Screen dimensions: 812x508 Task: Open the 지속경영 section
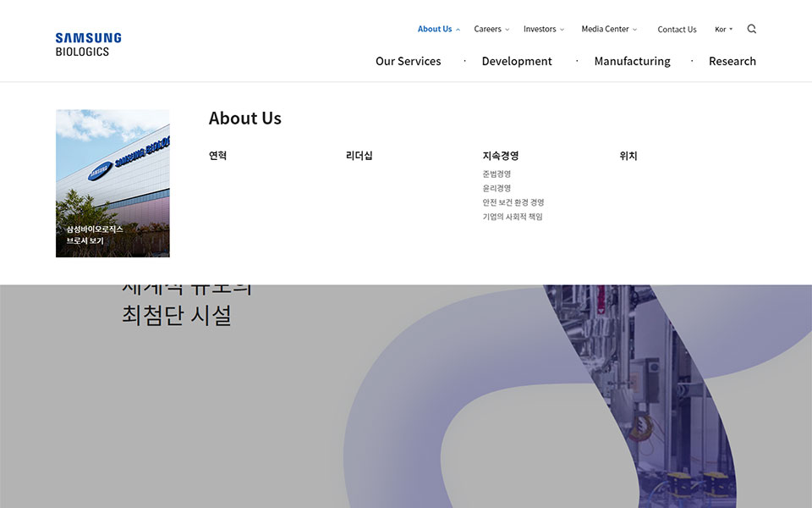(500, 156)
